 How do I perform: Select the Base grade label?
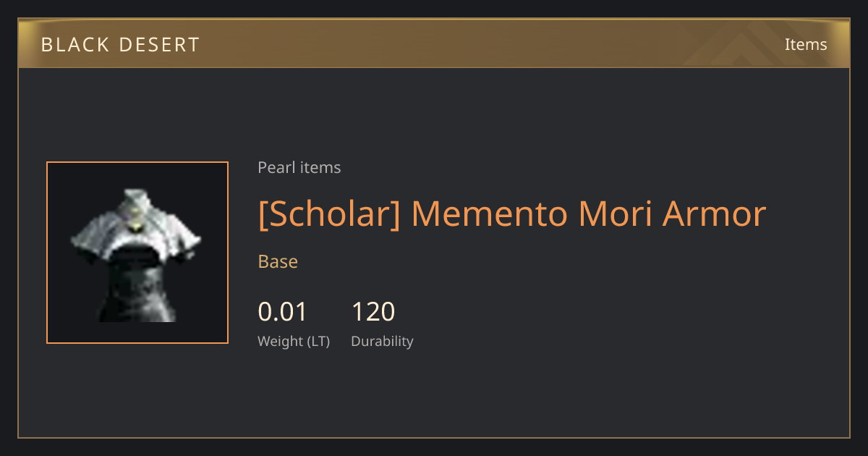[x=278, y=261]
